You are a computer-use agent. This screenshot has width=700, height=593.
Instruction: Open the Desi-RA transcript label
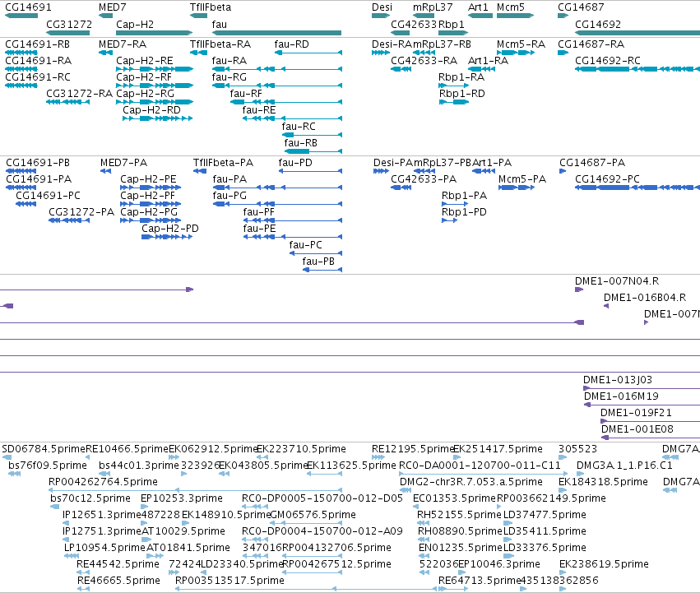392,44
